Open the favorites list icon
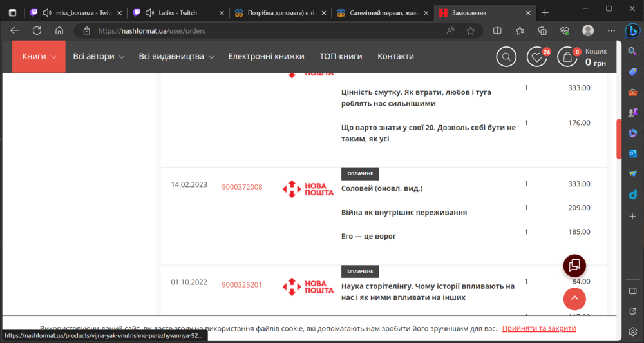Viewport: 644px width, 343px height. click(x=520, y=30)
